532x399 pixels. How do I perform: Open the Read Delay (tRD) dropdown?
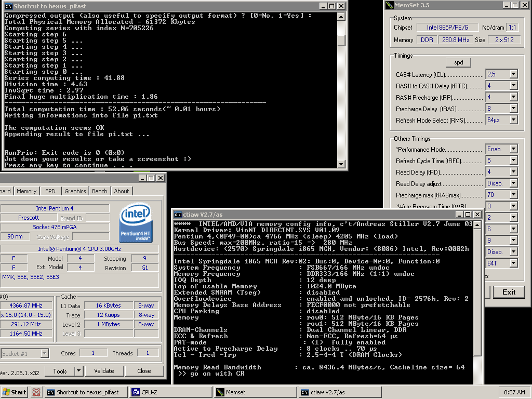[514, 171]
